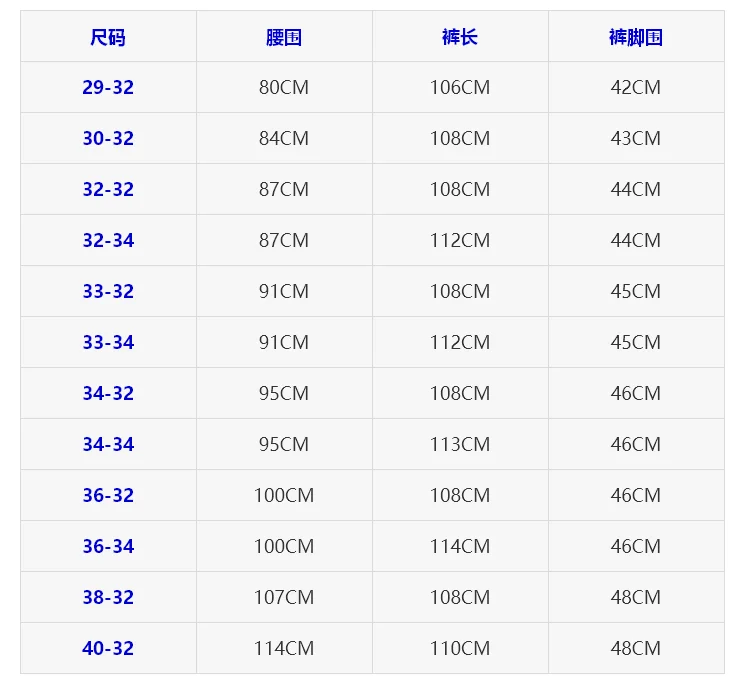Select the 40-32 size label
The width and height of the screenshot is (750, 686).
click(x=108, y=648)
